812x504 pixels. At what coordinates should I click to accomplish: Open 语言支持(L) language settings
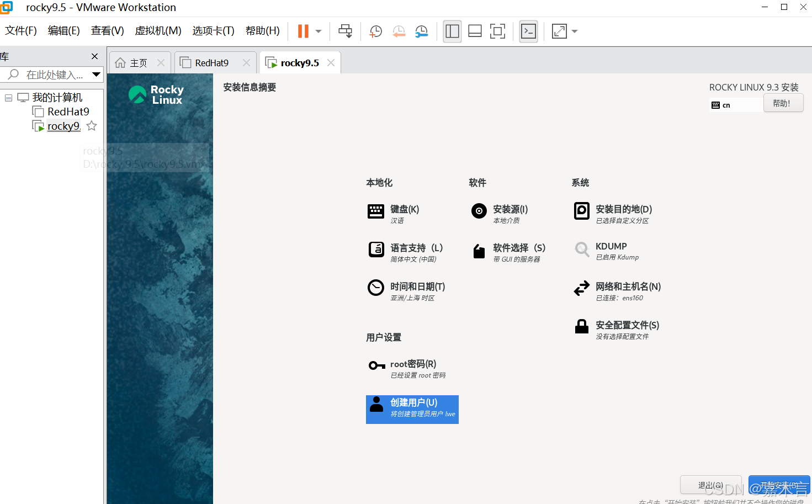[406, 252]
